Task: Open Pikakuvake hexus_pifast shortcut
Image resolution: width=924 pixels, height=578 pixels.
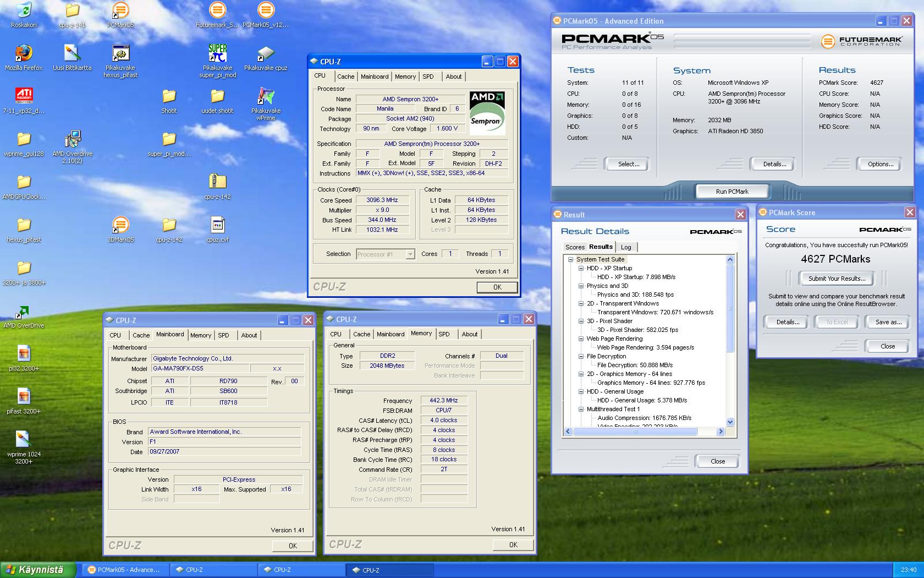Action: [x=120, y=53]
